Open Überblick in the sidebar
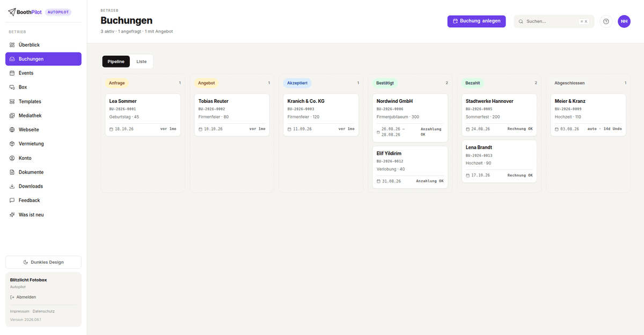The image size is (644, 335). click(x=43, y=45)
